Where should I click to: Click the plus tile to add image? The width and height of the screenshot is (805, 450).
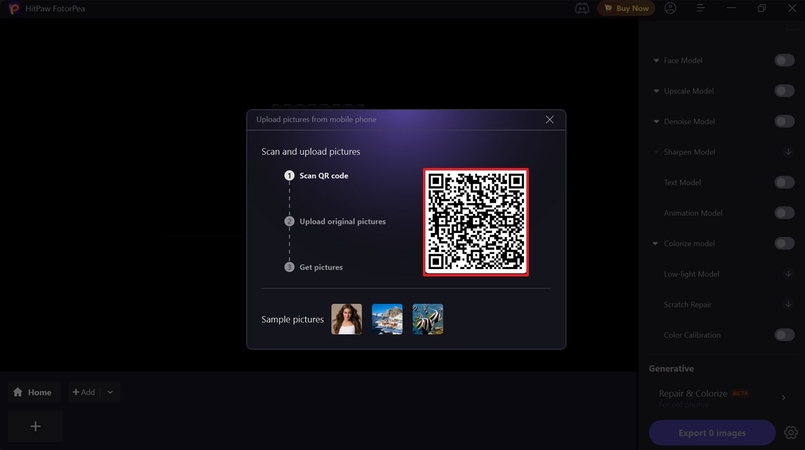click(35, 426)
